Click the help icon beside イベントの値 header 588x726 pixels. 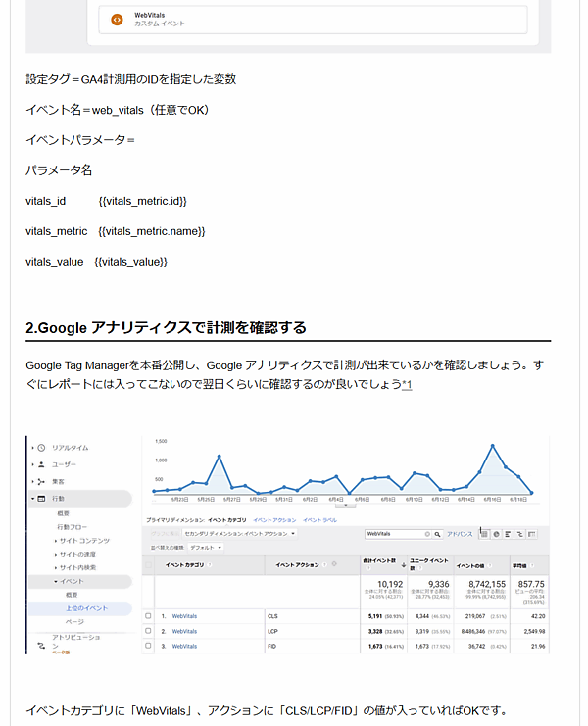coord(490,565)
